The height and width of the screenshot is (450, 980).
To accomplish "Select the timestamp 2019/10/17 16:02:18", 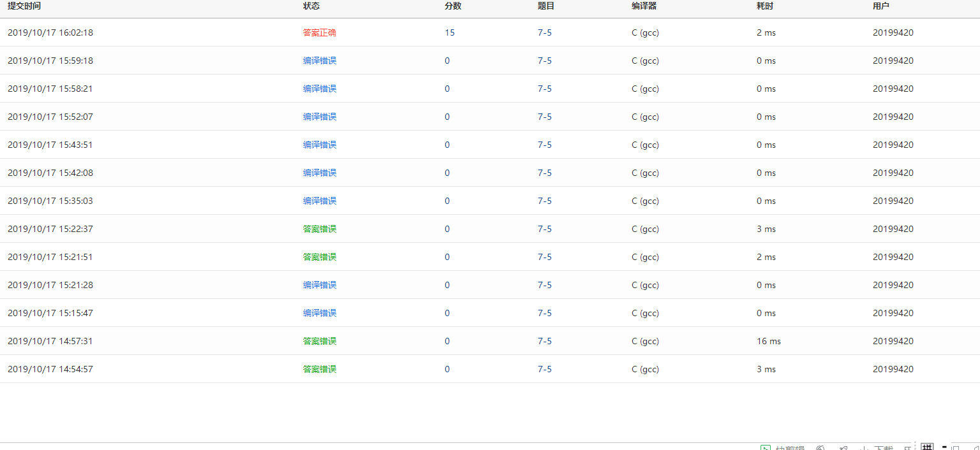I will tap(50, 33).
